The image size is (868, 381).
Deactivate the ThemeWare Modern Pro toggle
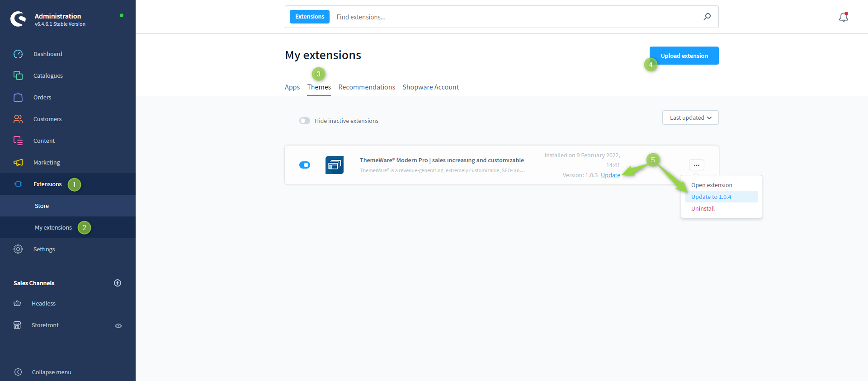point(305,165)
